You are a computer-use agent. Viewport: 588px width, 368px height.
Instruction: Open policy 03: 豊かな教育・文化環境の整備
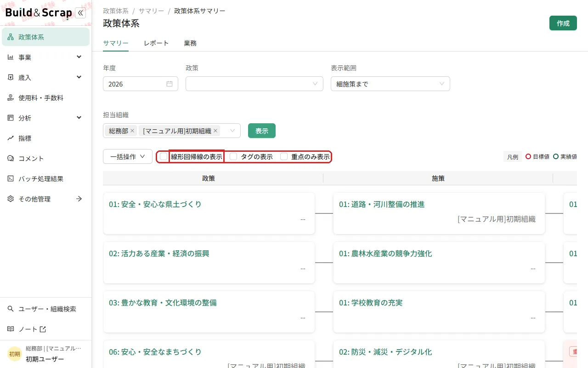163,303
